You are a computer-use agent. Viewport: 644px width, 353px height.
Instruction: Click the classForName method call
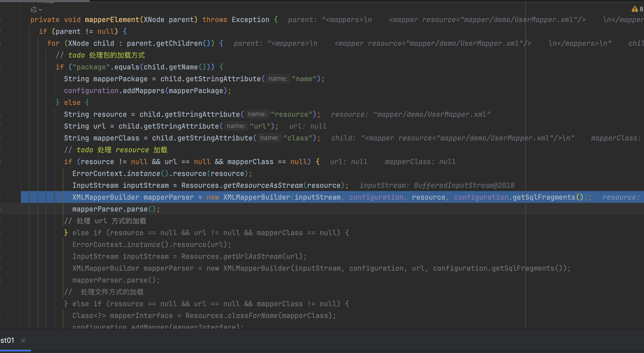click(253, 316)
